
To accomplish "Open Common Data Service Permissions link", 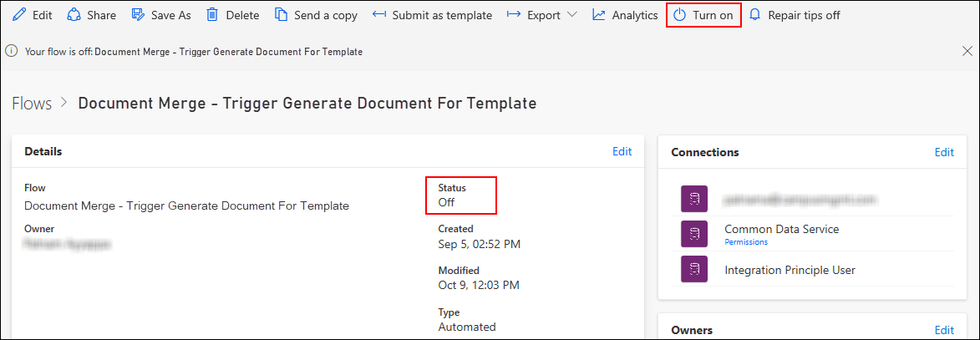I will pyautogui.click(x=745, y=242).
